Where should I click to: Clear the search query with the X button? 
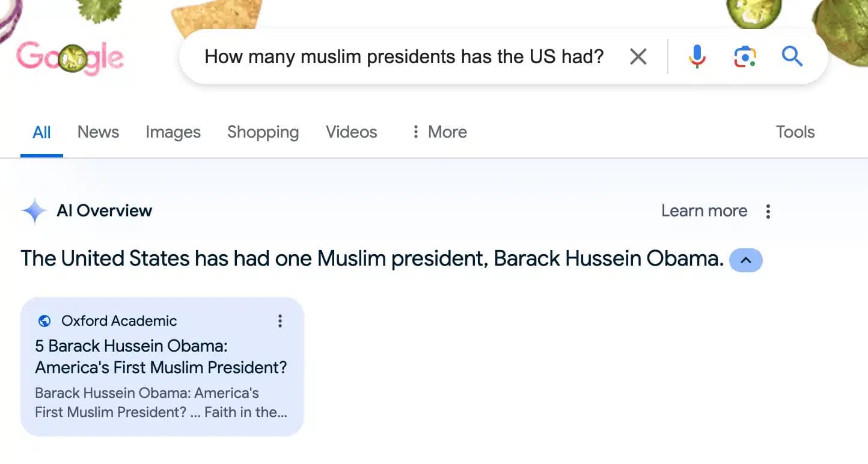tap(638, 56)
